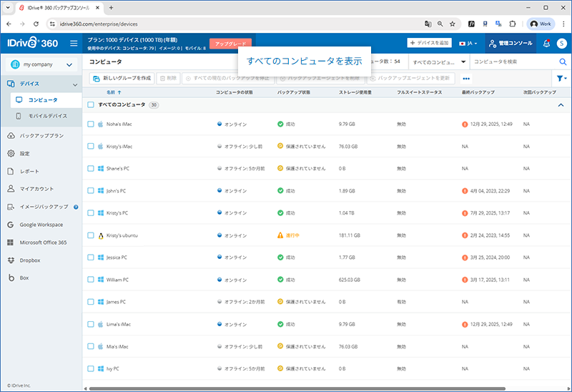
Task: Select the checkbox for Kristy's ubuntu
Action: [91, 235]
